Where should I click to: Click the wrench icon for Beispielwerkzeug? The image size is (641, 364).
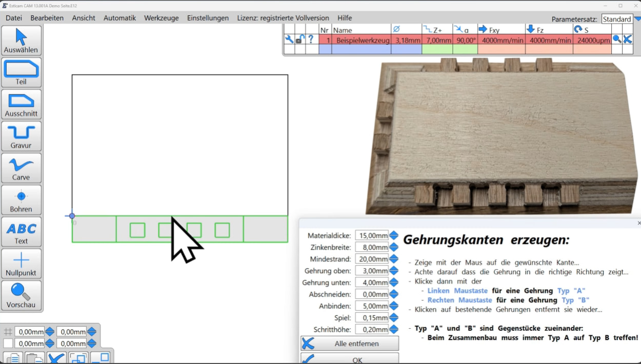(x=289, y=40)
